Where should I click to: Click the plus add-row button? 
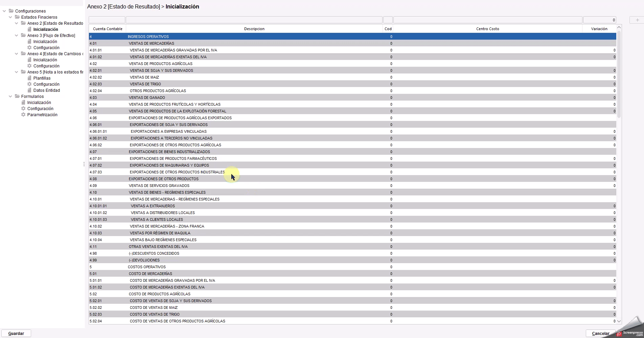click(x=637, y=20)
